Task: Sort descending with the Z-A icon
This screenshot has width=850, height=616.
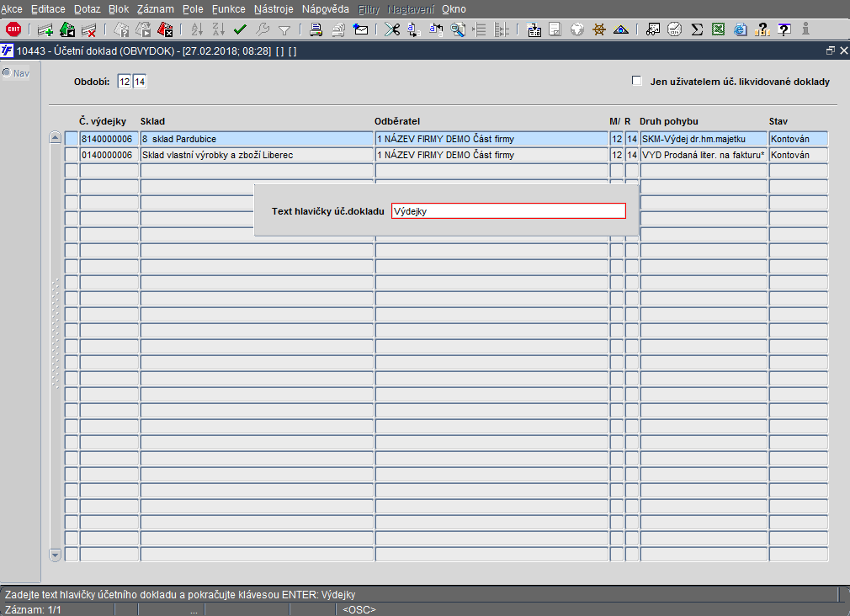Action: (x=219, y=29)
